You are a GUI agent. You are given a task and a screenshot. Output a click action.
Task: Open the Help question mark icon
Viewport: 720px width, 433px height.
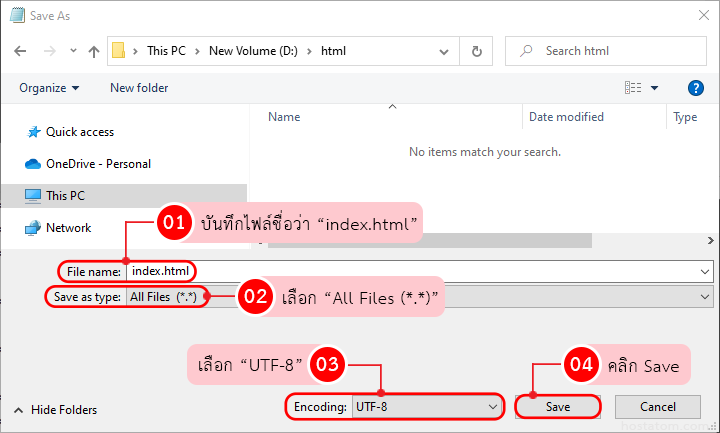tap(696, 88)
